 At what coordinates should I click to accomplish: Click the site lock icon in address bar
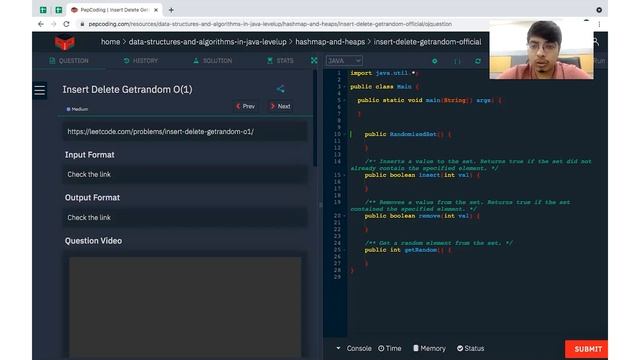tap(82, 24)
